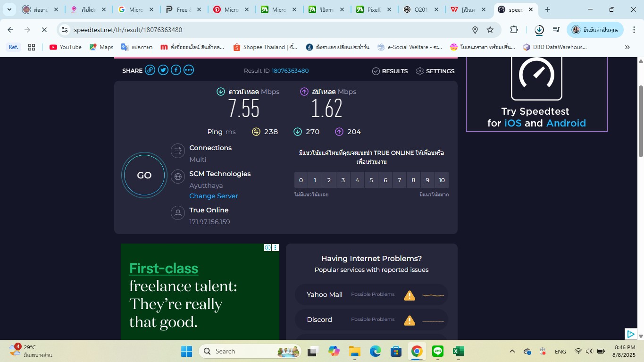
Task: Click the First-class freelance talent ad
Action: click(x=200, y=292)
